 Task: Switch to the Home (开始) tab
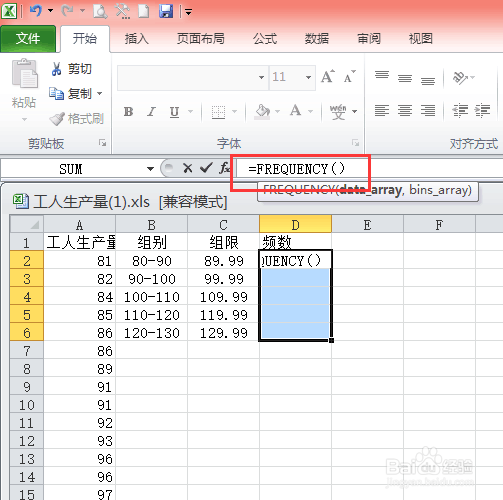(85, 39)
